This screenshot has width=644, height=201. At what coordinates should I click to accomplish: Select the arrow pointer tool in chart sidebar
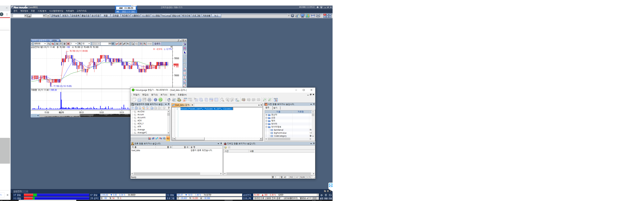click(185, 52)
